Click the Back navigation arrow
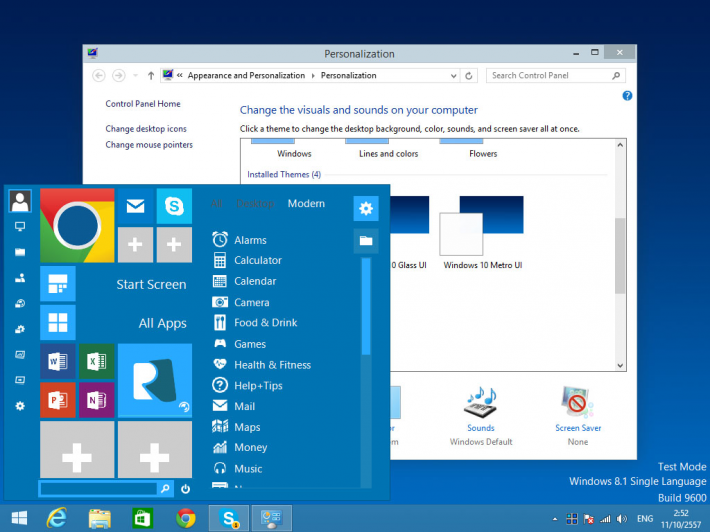This screenshot has height=532, width=710. coord(99,76)
